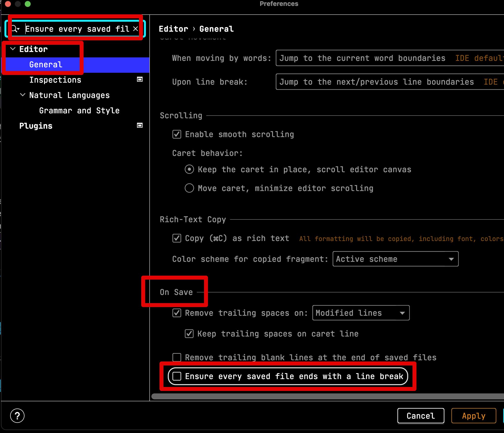Viewport: 504px width, 433px height.
Task: Collapse the Editor tree node
Action: coord(13,49)
